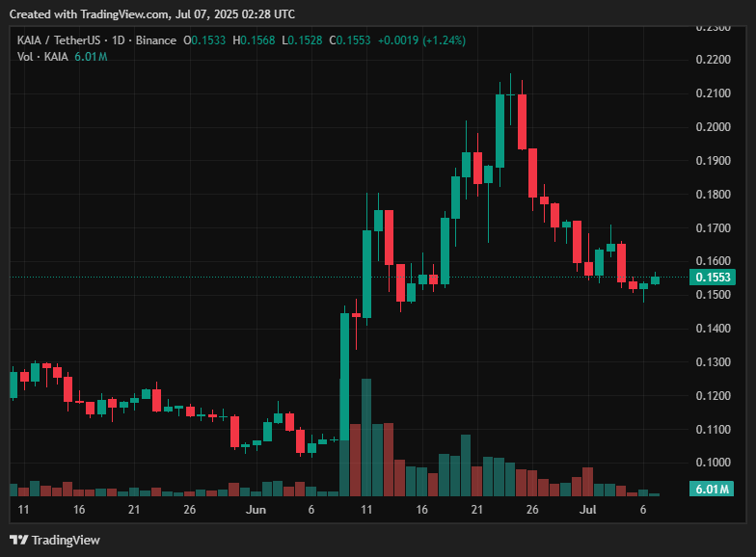
Task: Click the tallest green volume bar
Action: pyautogui.click(x=366, y=434)
